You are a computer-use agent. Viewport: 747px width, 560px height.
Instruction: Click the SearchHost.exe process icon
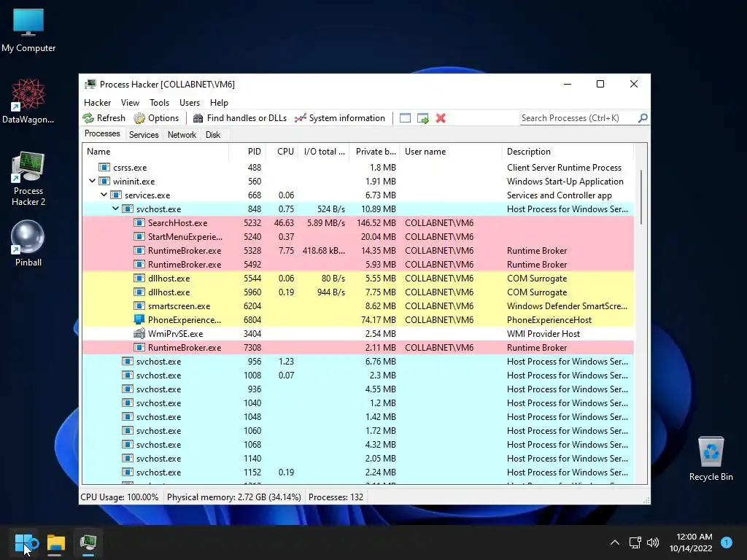pos(139,223)
